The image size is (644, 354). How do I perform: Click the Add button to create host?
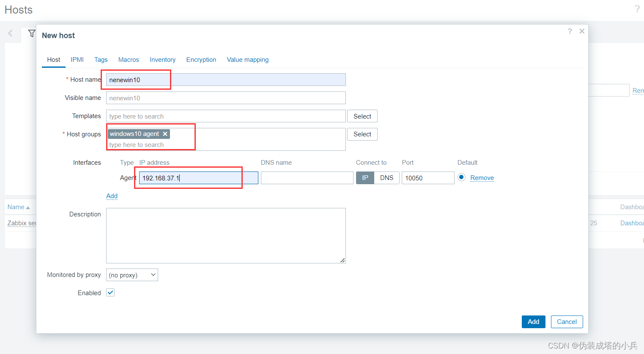click(x=533, y=322)
